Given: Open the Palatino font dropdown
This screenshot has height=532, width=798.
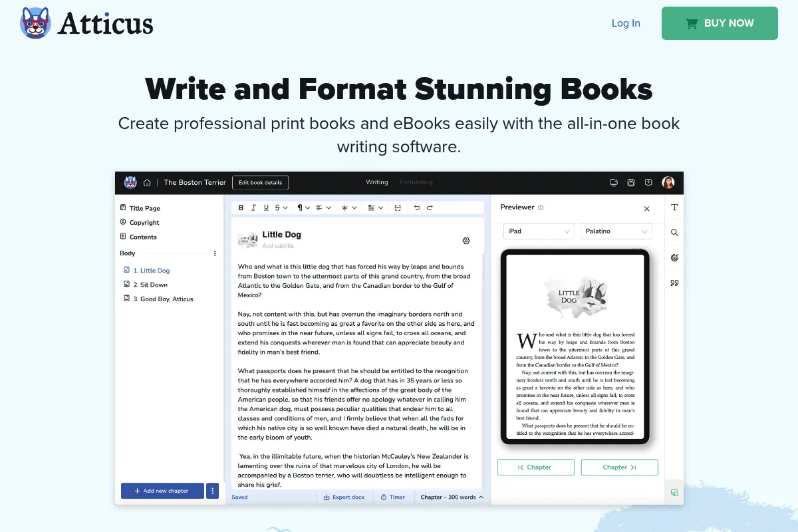Looking at the screenshot, I should pyautogui.click(x=616, y=231).
